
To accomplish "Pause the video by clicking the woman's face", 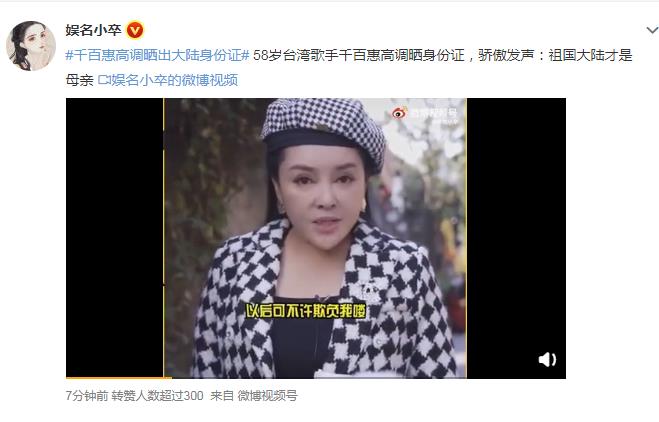I will (x=320, y=189).
